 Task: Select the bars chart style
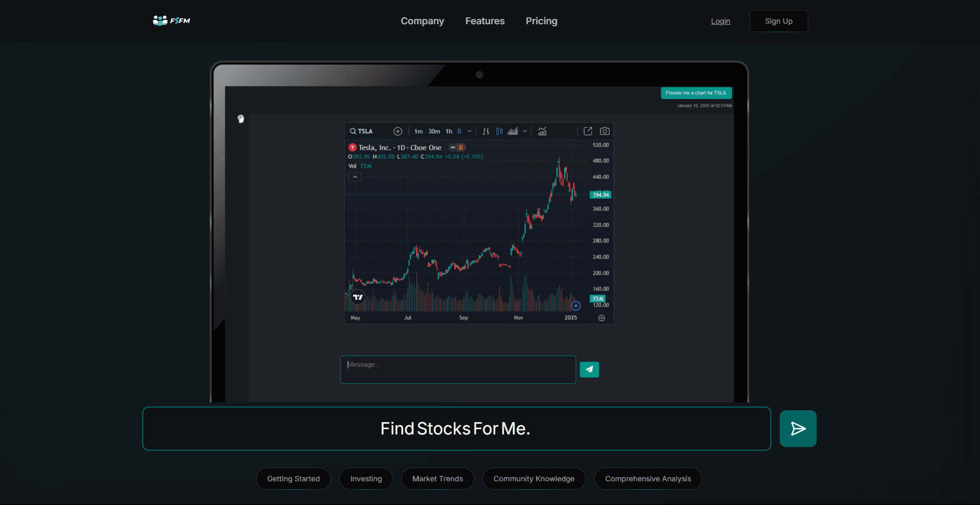pyautogui.click(x=486, y=131)
